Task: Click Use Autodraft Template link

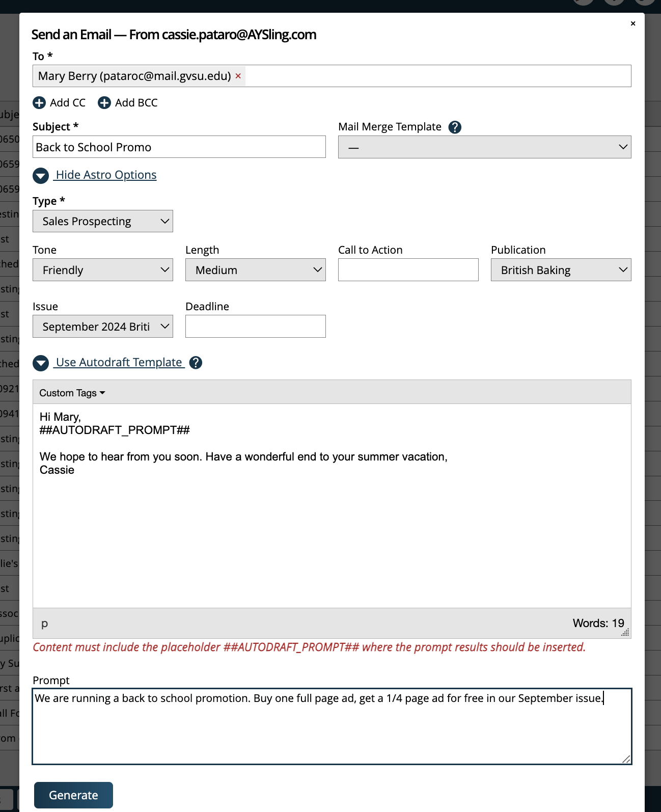Action: click(119, 362)
